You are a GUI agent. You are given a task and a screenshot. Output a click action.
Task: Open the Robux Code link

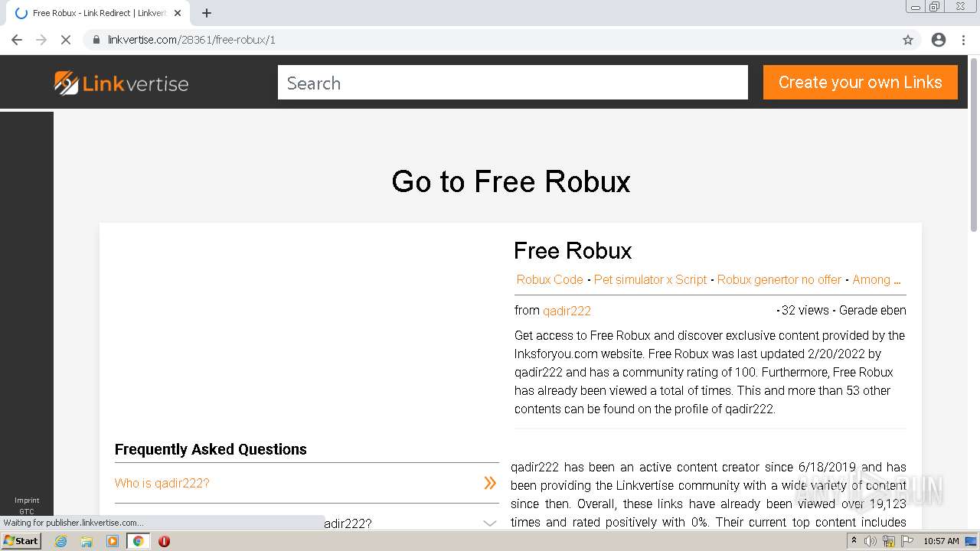coord(550,279)
